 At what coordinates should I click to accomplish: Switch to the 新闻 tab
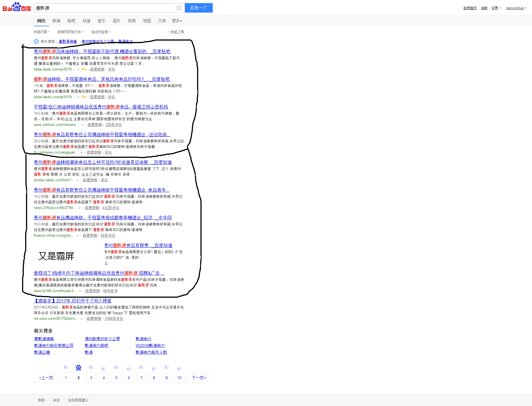coord(56,21)
